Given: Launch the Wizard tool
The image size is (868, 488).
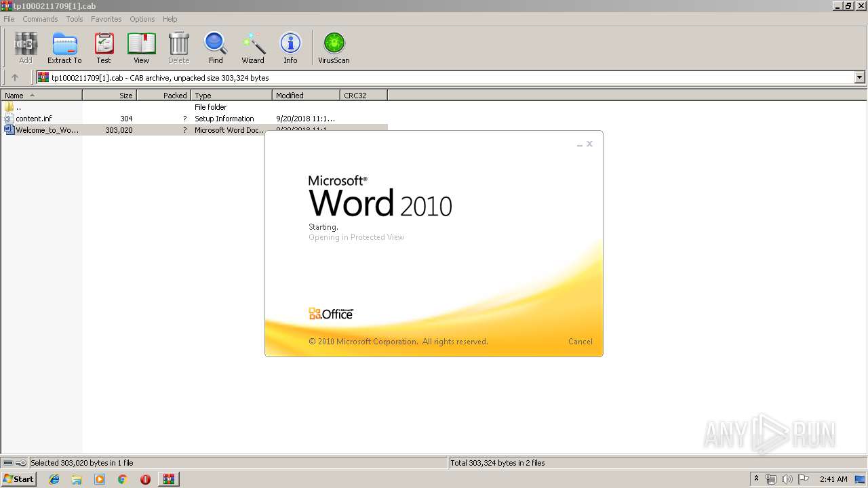Looking at the screenshot, I should 253,48.
